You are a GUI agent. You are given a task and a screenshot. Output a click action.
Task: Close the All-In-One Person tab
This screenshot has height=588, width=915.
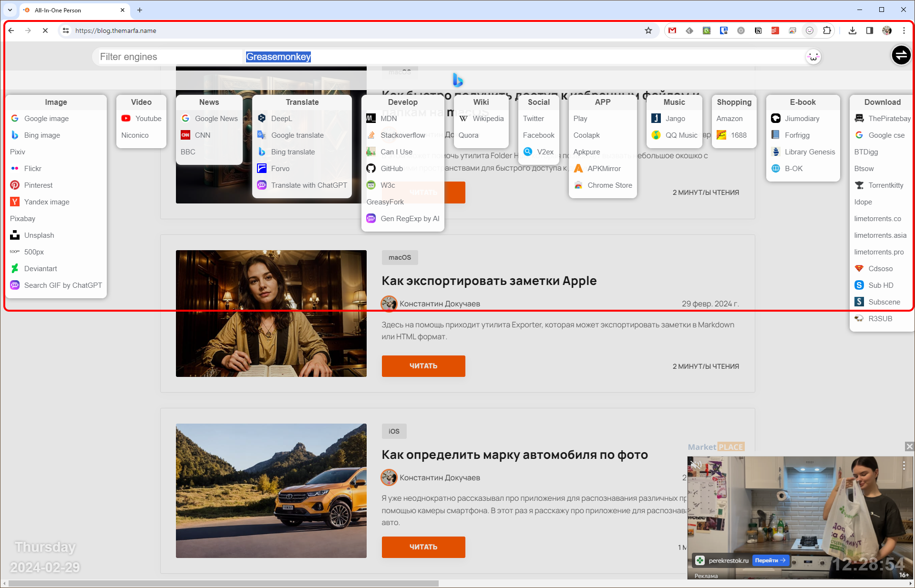pos(123,10)
